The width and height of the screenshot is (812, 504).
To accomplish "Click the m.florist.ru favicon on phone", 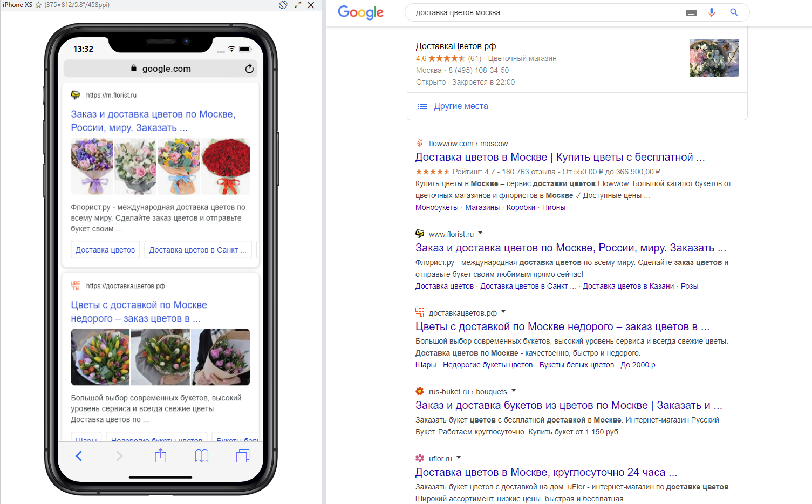I will click(76, 95).
